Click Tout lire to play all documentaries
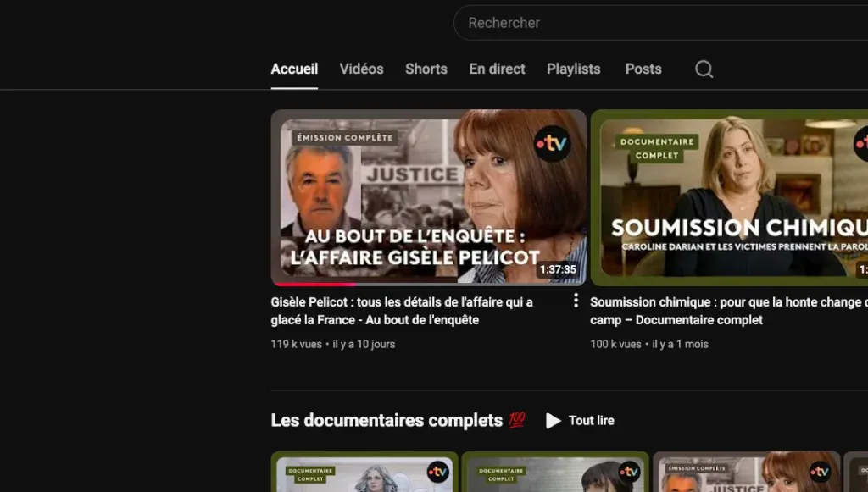The height and width of the screenshot is (492, 868). 580,421
